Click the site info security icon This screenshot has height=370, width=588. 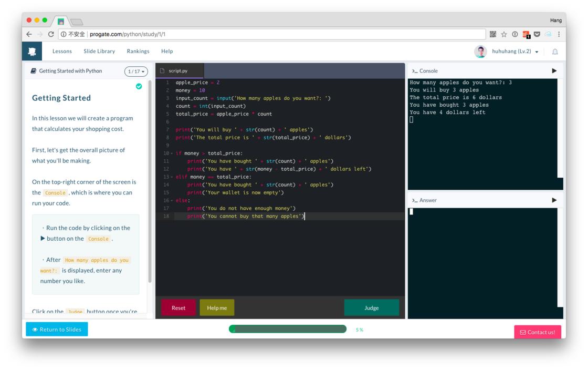[64, 34]
